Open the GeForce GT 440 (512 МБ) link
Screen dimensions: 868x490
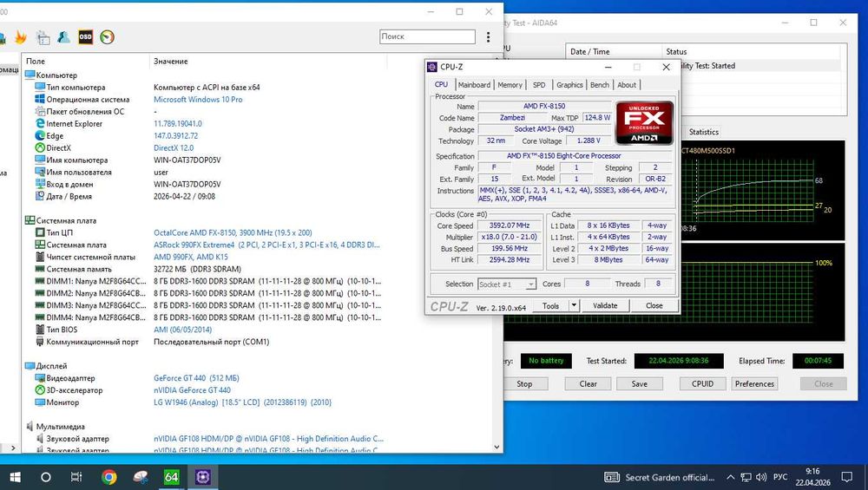click(196, 378)
